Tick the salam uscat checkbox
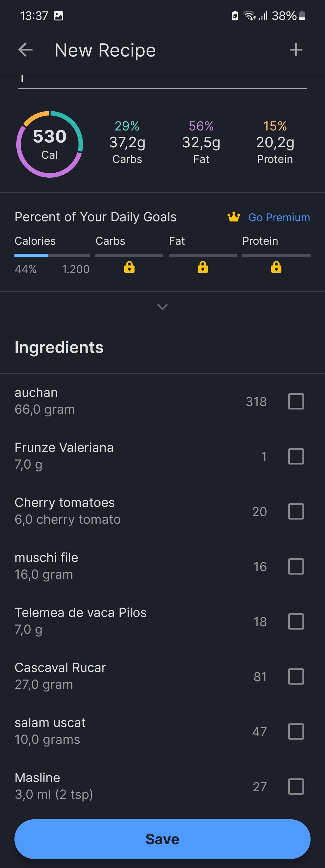Image resolution: width=325 pixels, height=868 pixels. point(296,731)
